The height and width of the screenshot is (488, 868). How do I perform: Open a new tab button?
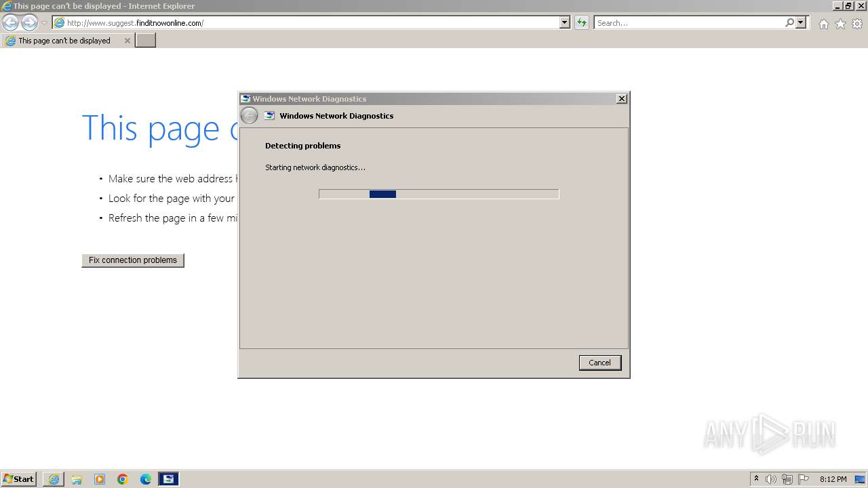pos(146,41)
